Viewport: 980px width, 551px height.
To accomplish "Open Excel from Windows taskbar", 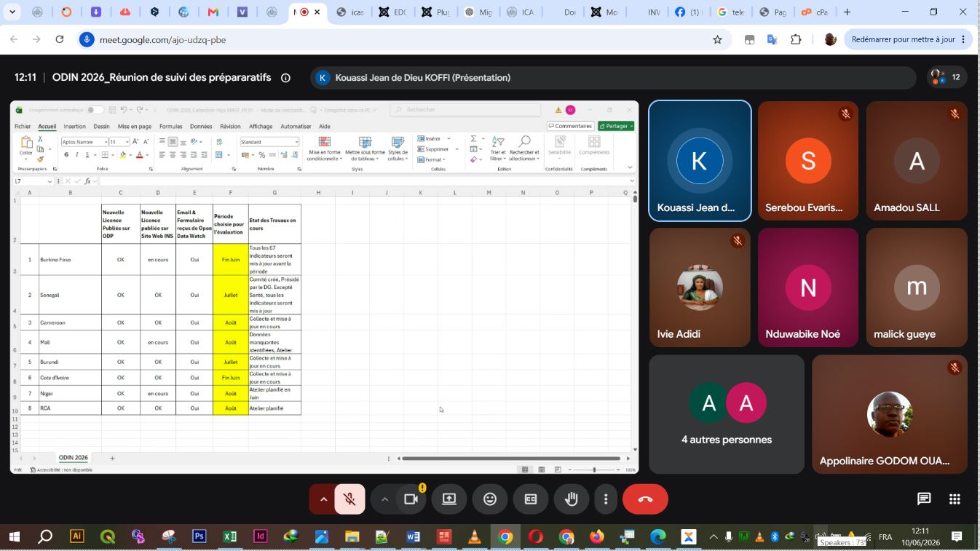I will pos(229,537).
